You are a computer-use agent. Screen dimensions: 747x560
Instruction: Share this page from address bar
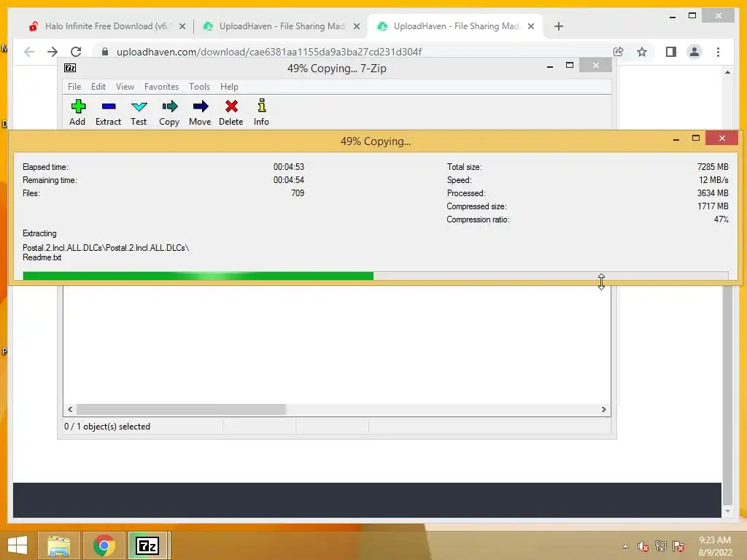click(619, 52)
